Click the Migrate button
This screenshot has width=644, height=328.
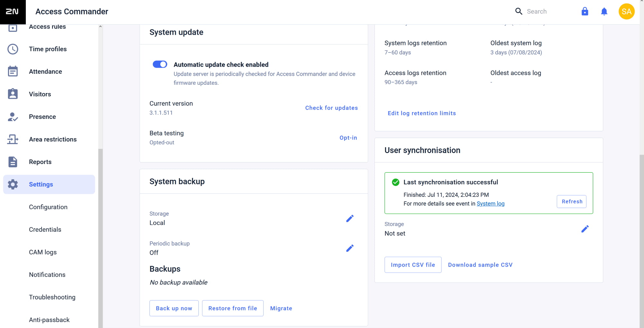click(281, 308)
